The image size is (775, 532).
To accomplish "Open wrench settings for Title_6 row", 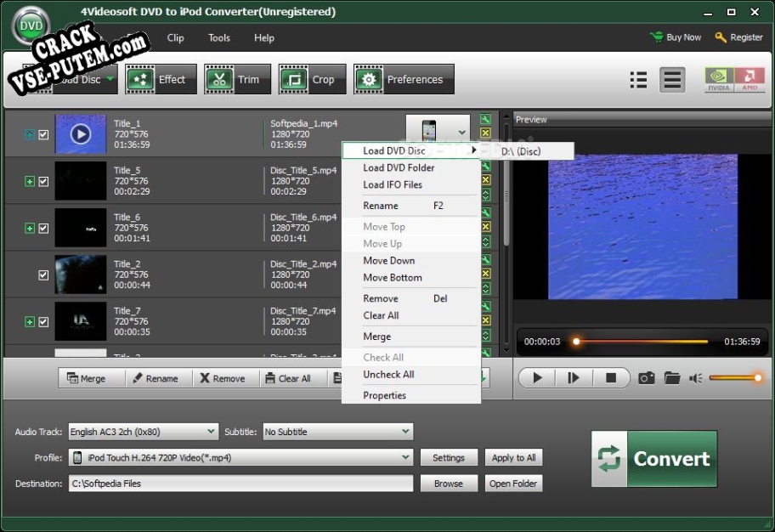I will coord(486,212).
